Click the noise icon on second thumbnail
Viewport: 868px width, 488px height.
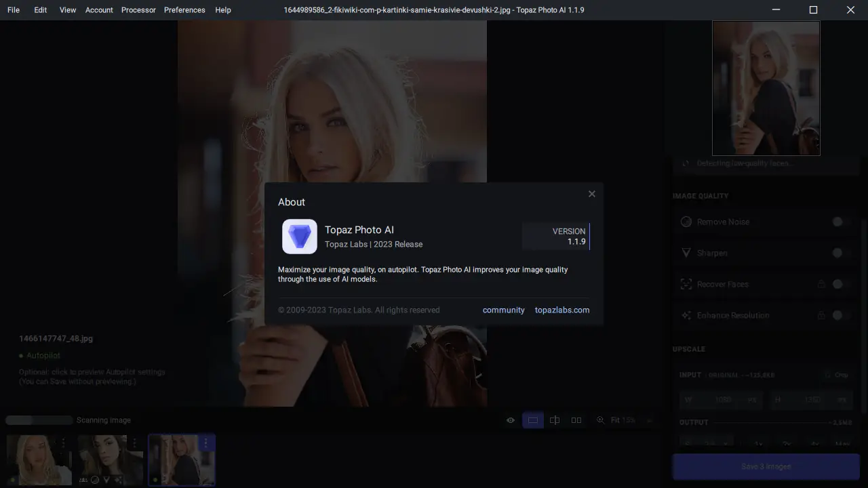95,480
